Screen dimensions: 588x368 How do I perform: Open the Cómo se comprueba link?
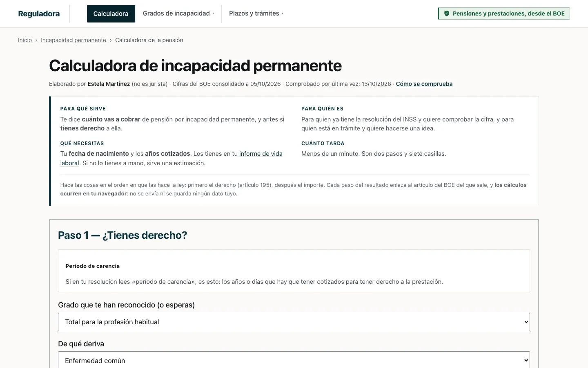pos(424,84)
